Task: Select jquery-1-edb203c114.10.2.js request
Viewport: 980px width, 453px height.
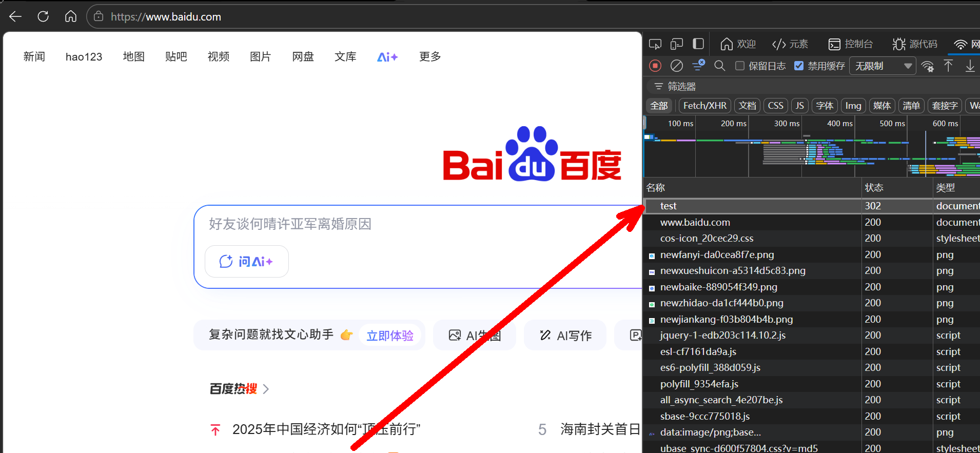Action: point(812,335)
